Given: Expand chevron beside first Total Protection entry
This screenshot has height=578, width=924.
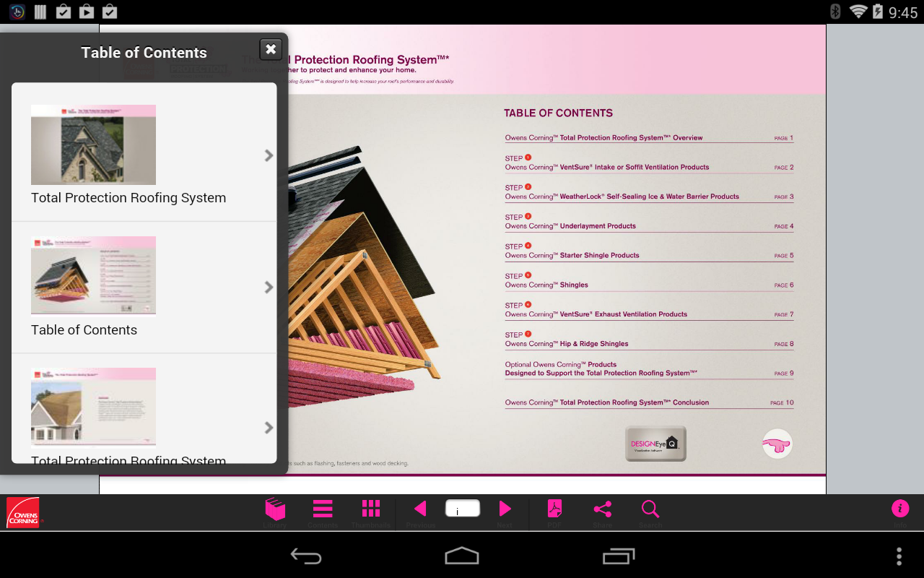Looking at the screenshot, I should coord(269,155).
